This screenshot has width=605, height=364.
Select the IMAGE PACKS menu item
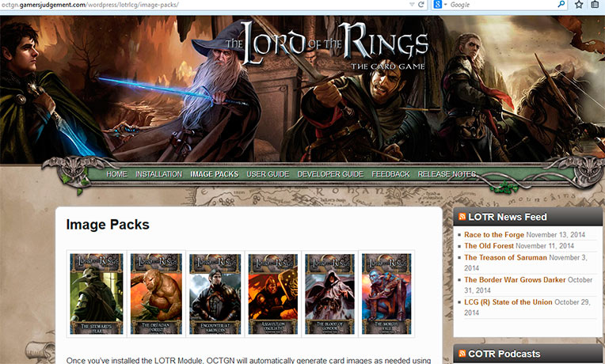click(x=214, y=174)
